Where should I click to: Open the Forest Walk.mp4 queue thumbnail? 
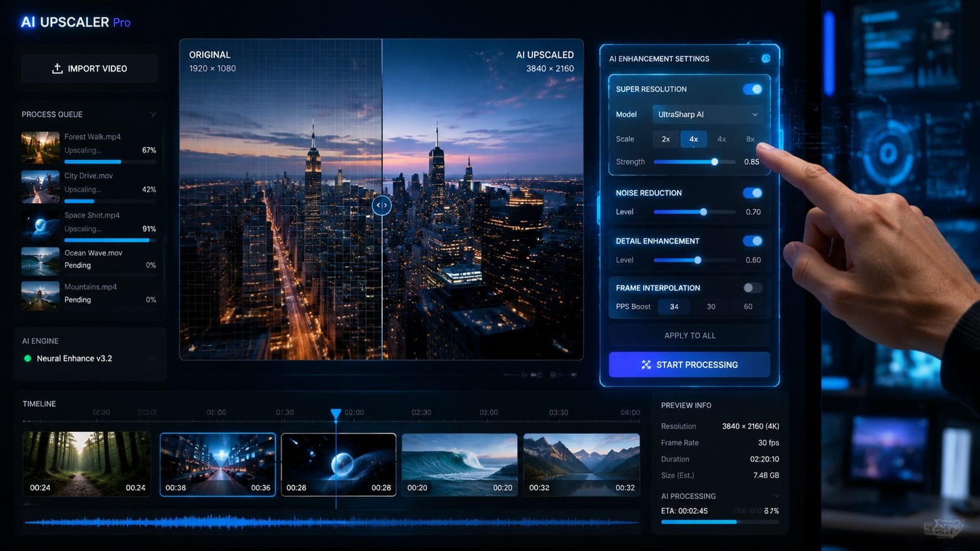tap(40, 147)
